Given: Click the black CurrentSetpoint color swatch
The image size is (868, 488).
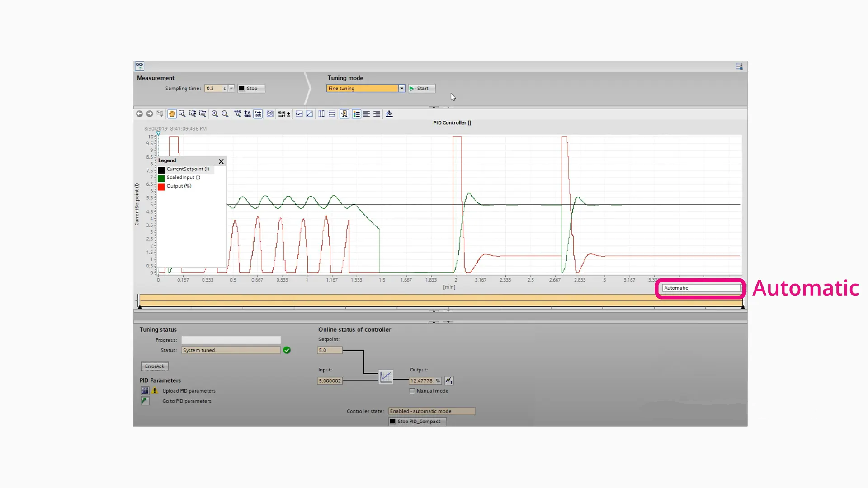Looking at the screenshot, I should coord(161,170).
